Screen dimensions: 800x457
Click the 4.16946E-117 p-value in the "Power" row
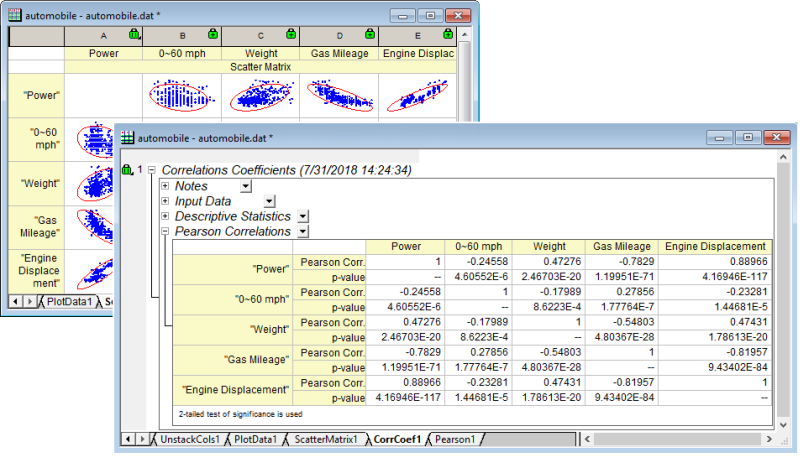(715, 276)
